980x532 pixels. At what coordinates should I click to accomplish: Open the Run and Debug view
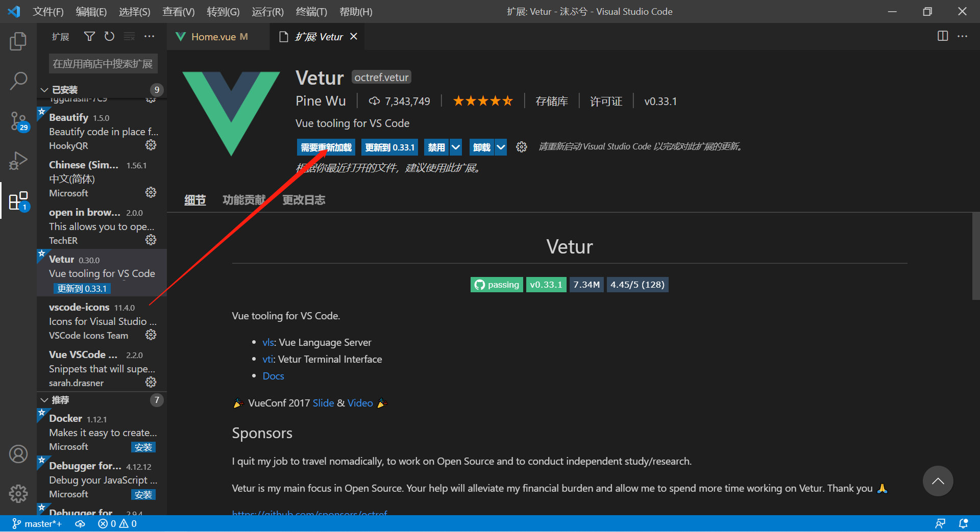(x=18, y=160)
